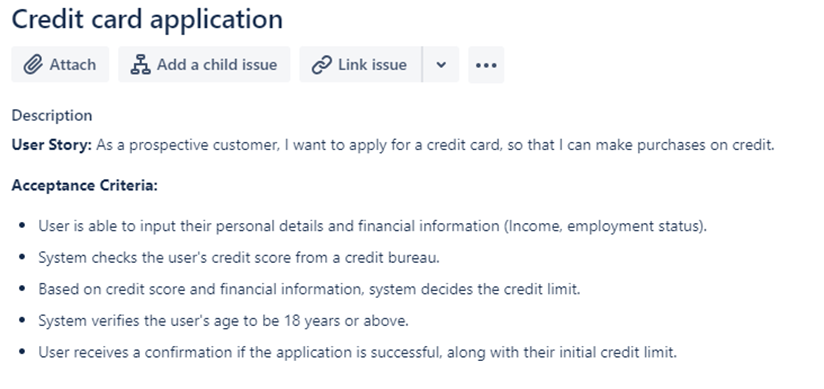Click the Link issue button text

372,65
